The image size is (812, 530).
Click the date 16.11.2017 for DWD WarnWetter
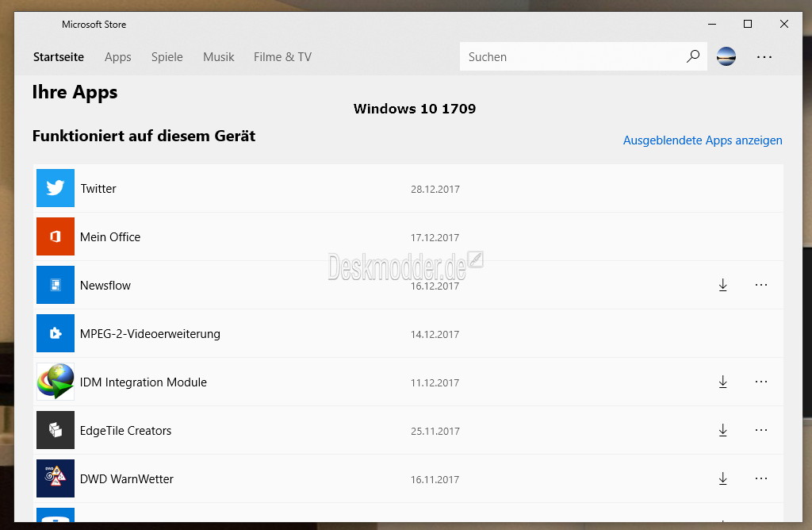tap(435, 480)
